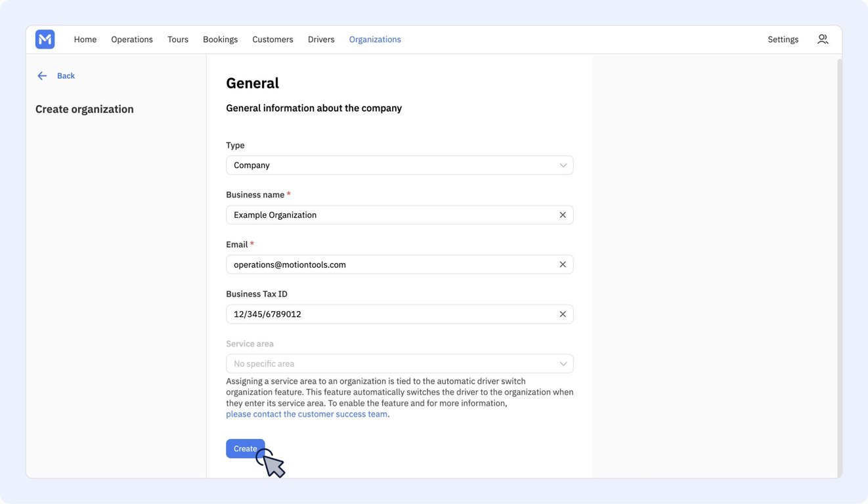Click the Create button

246,449
